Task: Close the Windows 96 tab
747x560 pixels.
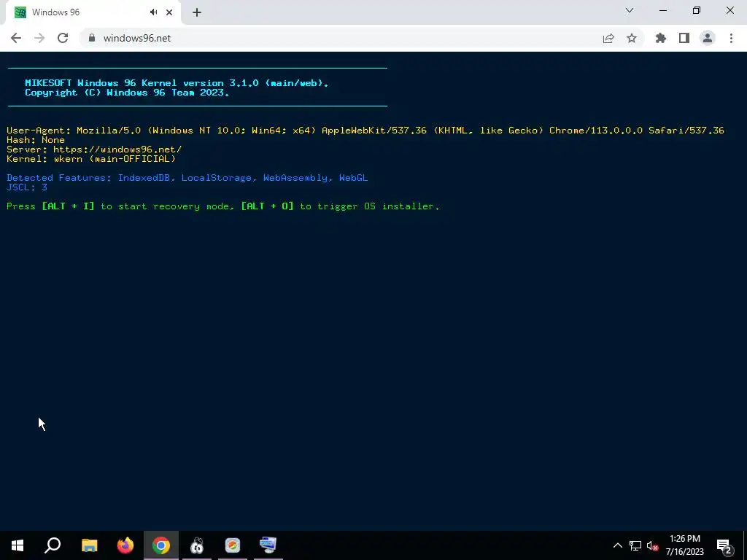Action: 169,12
